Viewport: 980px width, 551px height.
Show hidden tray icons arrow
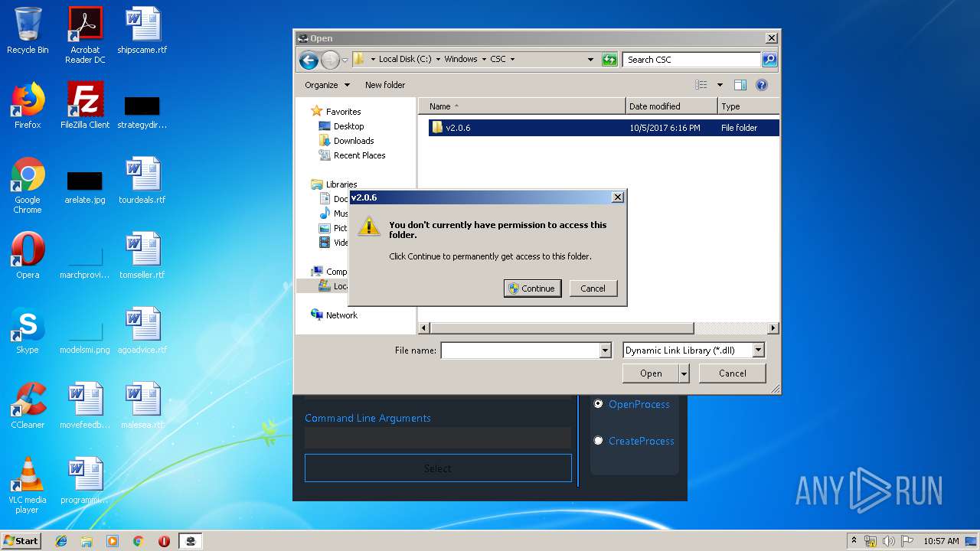click(x=854, y=541)
